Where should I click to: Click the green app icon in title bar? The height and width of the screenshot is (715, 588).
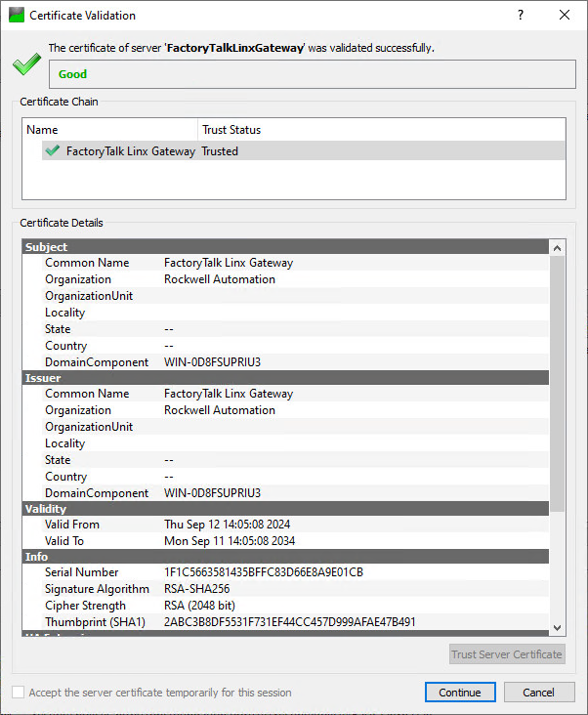[16, 16]
